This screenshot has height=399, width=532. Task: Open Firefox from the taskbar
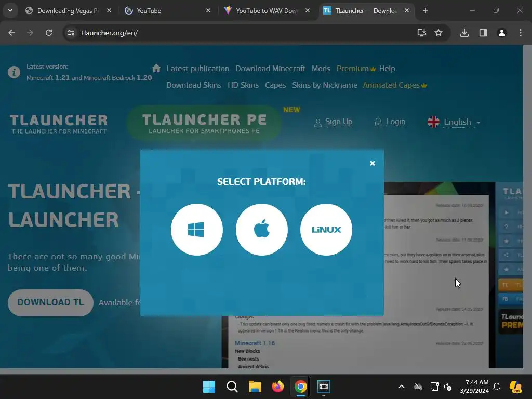pos(277,387)
